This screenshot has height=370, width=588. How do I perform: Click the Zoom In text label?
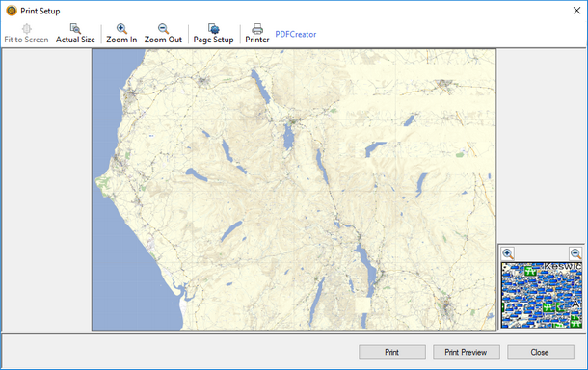(121, 40)
